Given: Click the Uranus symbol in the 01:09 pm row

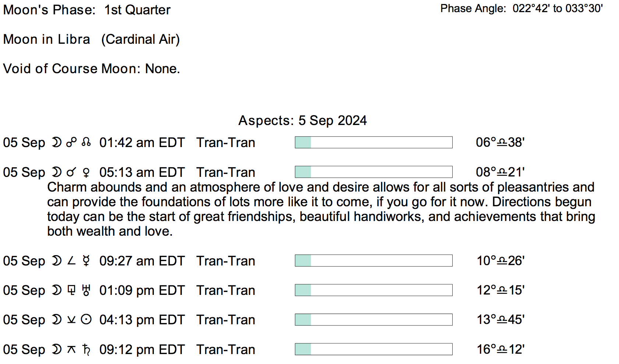Looking at the screenshot, I should coord(86,290).
